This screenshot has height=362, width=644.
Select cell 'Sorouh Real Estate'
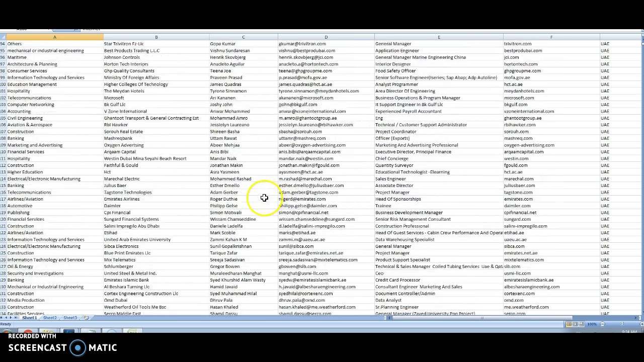(123, 132)
